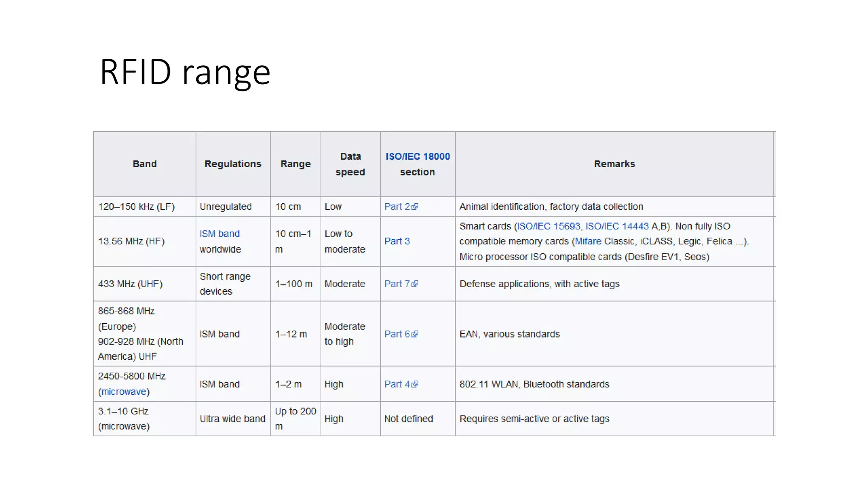Click the Defense applications remark
The height and width of the screenshot is (488, 868).
pyautogui.click(x=540, y=284)
